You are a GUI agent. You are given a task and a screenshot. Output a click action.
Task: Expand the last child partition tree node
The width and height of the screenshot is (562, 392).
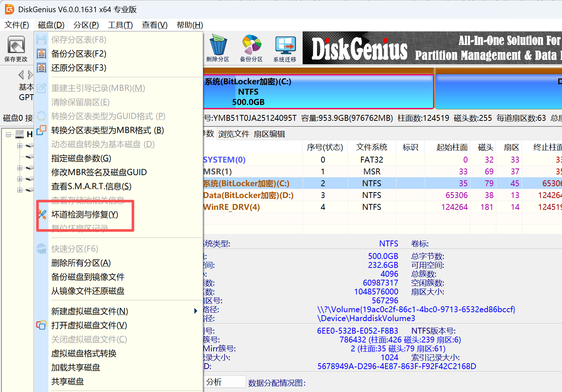click(20, 190)
